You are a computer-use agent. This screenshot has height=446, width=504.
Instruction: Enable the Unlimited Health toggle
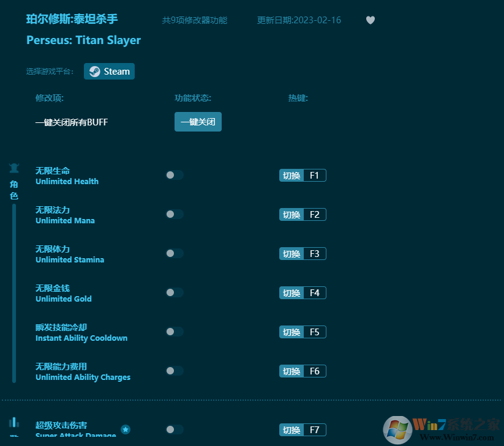[x=175, y=175]
